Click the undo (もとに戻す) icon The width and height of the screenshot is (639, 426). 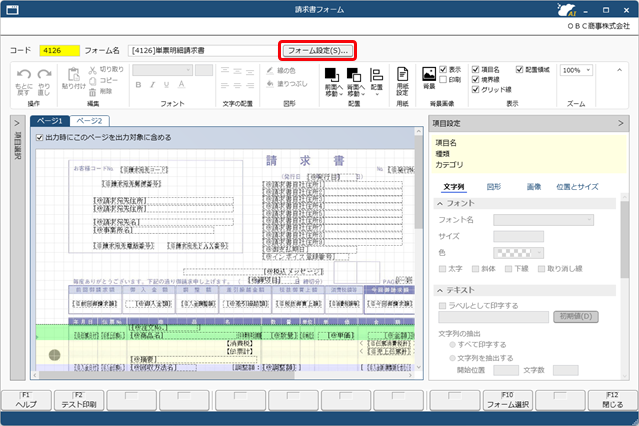point(24,74)
